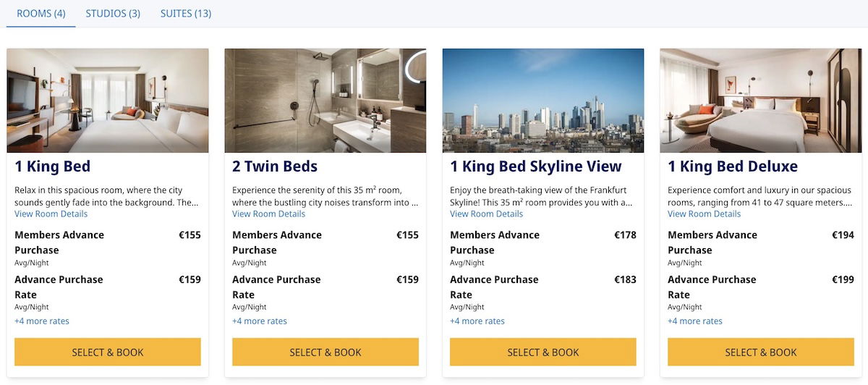Select & Book the 2 Twin Beds room

point(325,352)
